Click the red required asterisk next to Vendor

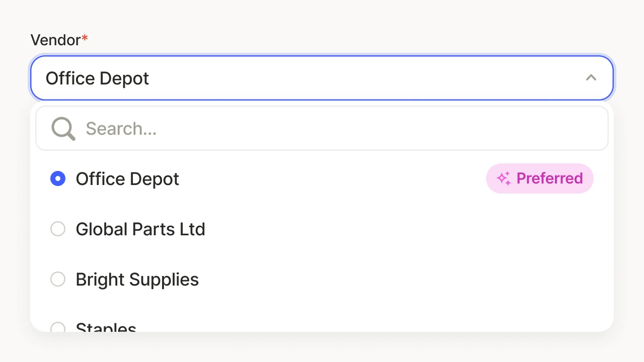[85, 38]
